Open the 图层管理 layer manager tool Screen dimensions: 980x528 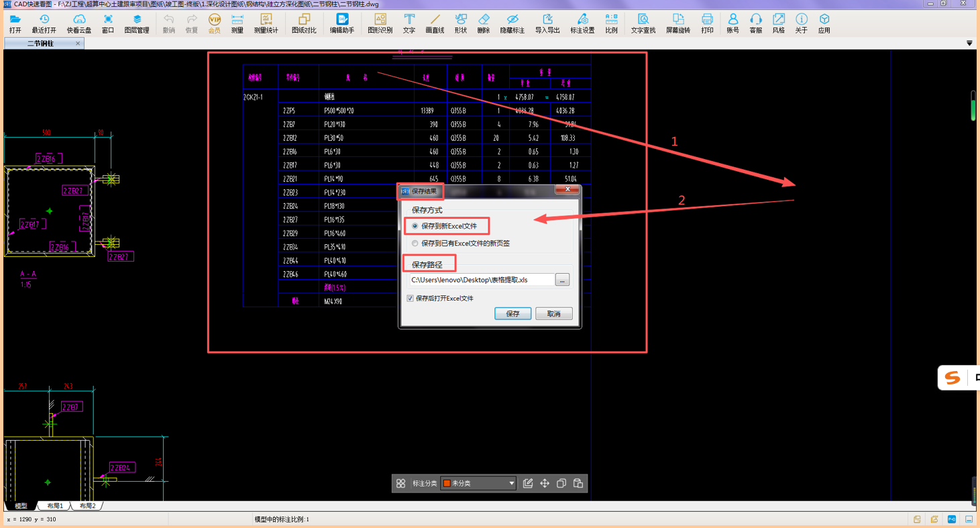tap(137, 23)
